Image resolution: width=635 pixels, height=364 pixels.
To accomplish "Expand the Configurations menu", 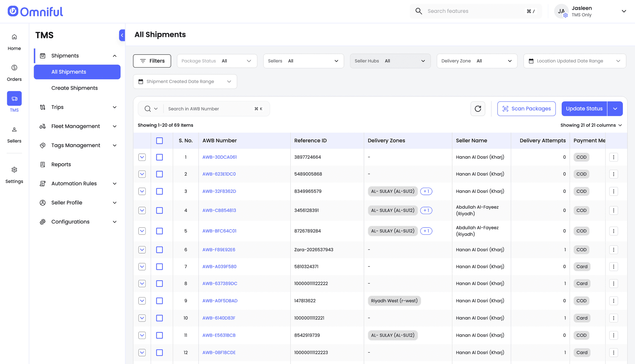I will pos(77,222).
